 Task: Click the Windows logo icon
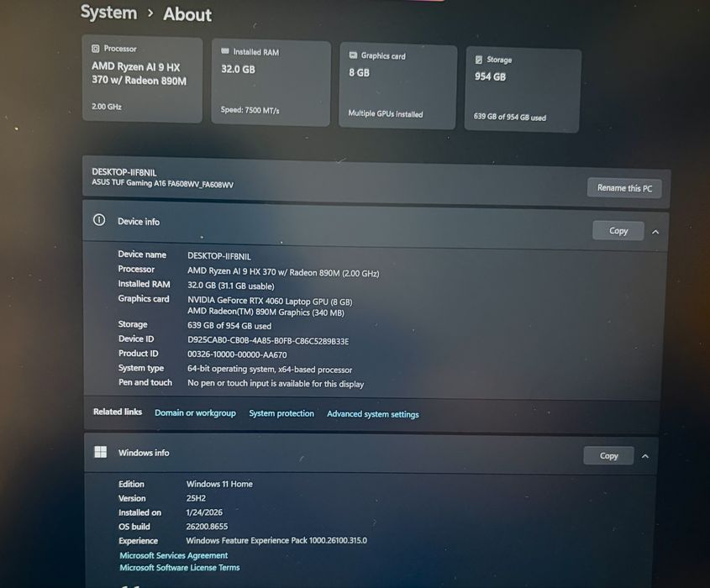pos(101,452)
